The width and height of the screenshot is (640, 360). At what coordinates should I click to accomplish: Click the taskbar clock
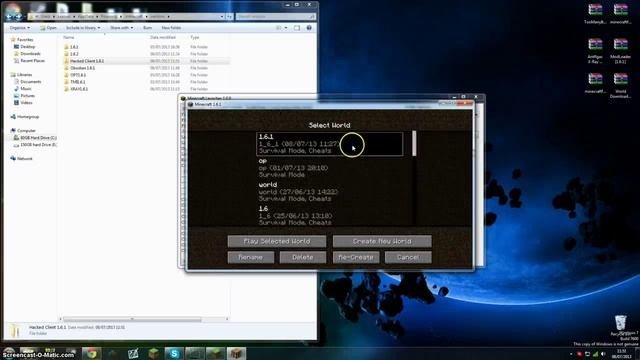click(x=622, y=353)
